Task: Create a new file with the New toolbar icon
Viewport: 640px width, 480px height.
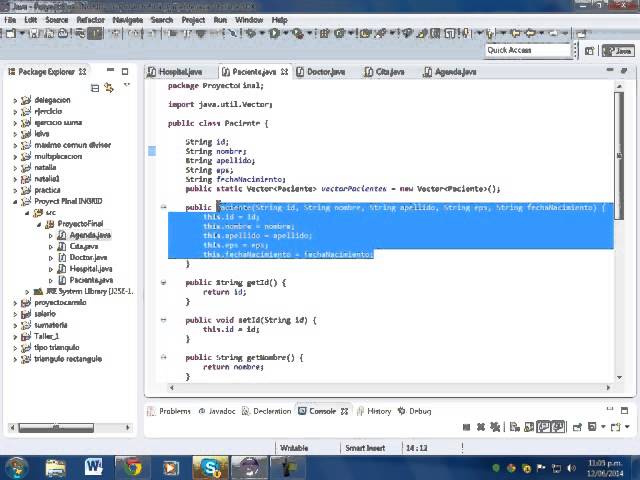Action: click(x=11, y=33)
